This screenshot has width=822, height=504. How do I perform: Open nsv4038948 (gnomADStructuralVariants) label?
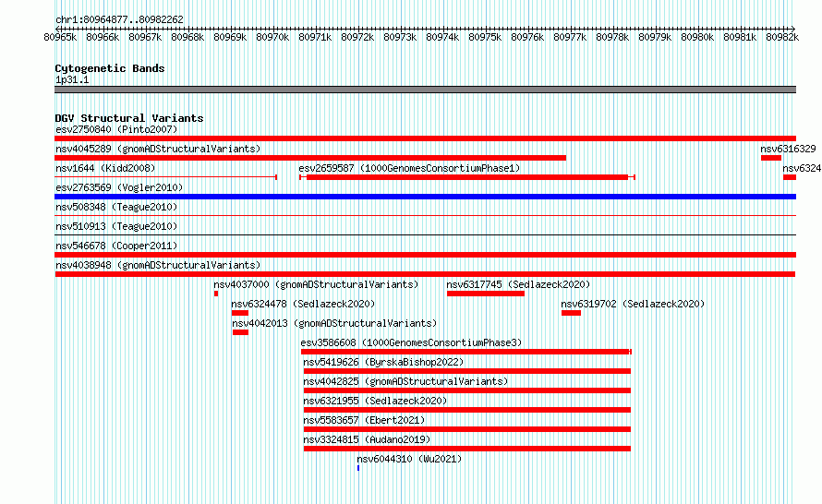point(158,265)
